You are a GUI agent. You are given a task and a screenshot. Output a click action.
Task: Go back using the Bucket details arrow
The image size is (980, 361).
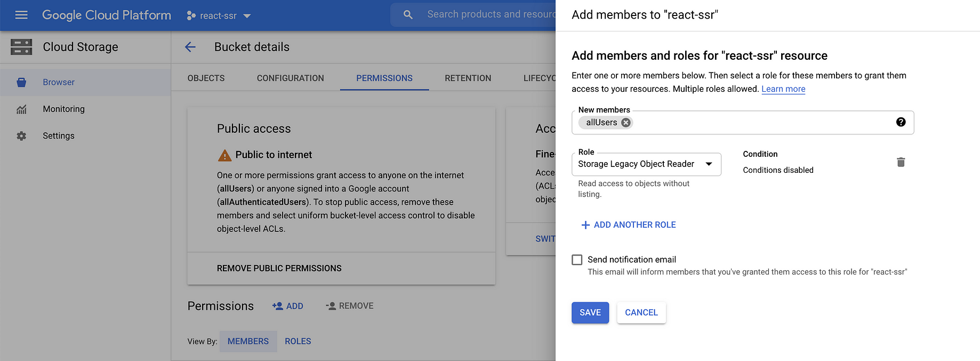[190, 47]
